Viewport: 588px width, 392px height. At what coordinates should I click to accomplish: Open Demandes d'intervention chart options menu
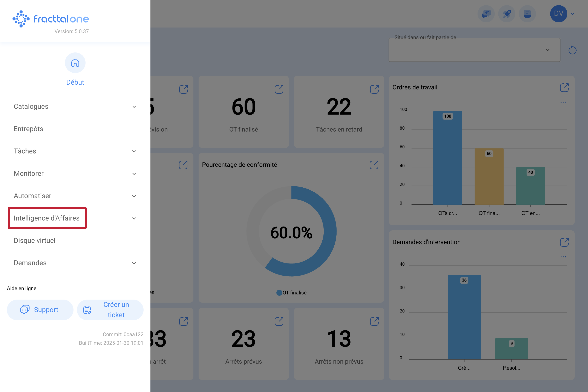[x=563, y=257]
